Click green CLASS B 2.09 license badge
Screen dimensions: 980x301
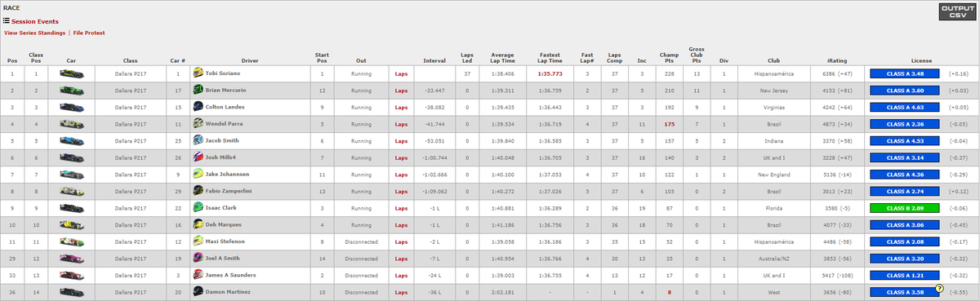[905, 207]
